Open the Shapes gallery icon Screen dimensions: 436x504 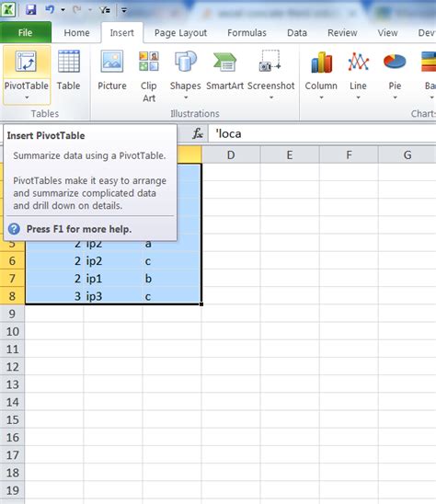pyautogui.click(x=186, y=61)
